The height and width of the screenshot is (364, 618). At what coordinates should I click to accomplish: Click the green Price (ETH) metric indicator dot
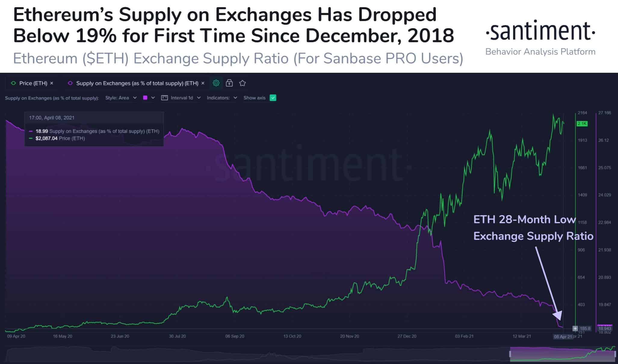coord(13,83)
